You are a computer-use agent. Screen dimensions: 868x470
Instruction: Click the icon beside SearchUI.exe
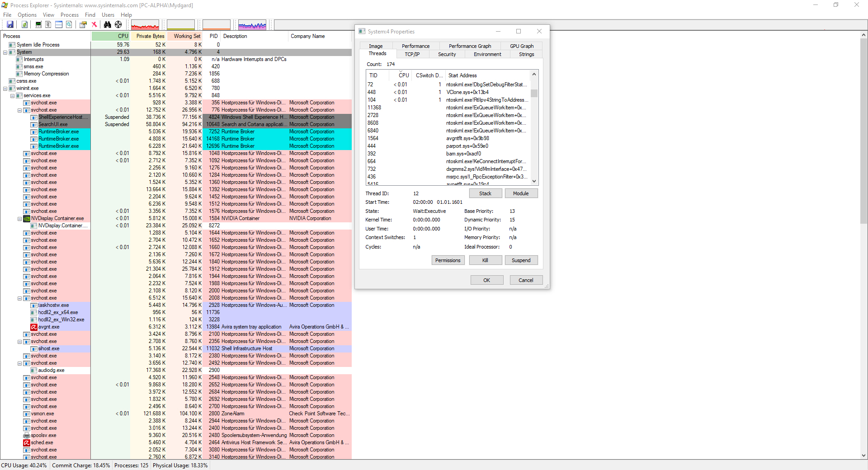click(x=34, y=124)
